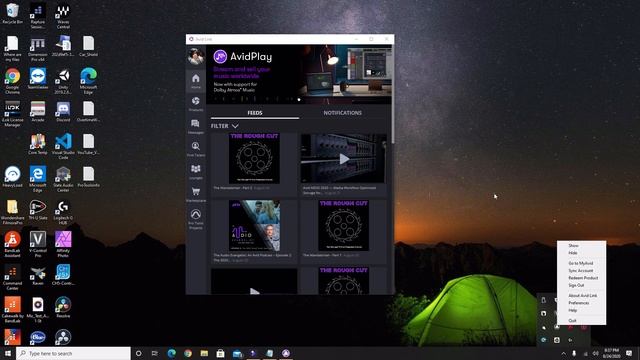Choose Quit in the tray context menu

[x=572, y=320]
